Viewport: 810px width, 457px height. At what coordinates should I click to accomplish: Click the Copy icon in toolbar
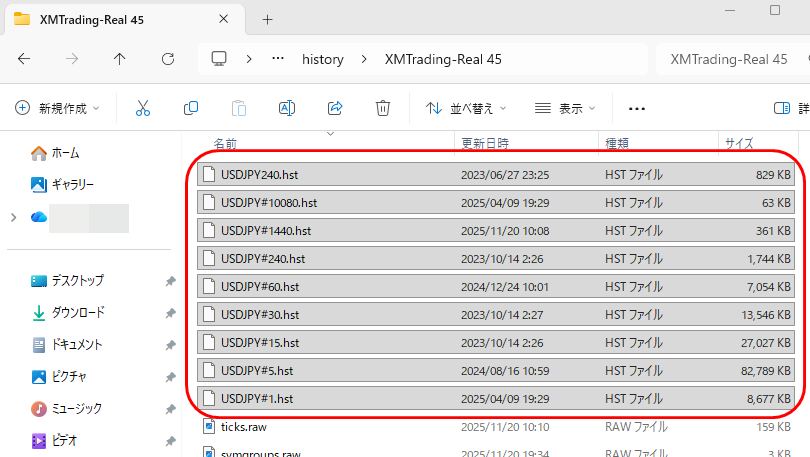(190, 108)
